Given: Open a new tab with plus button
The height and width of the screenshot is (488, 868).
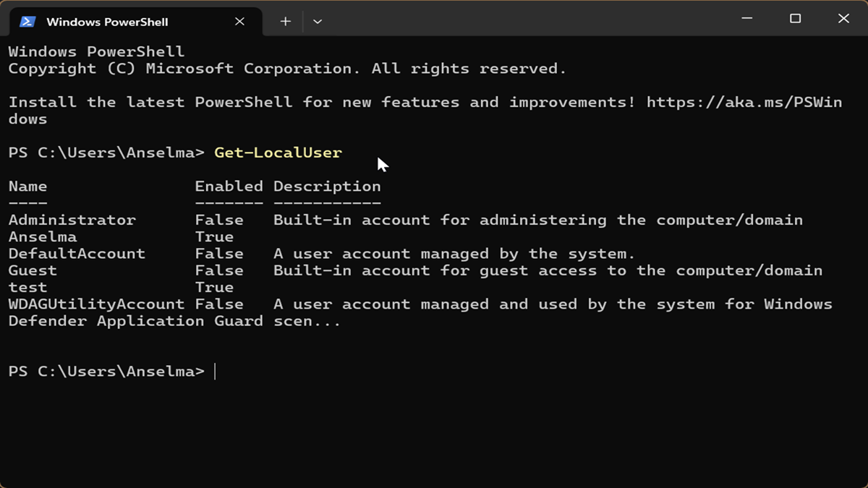Looking at the screenshot, I should [286, 22].
